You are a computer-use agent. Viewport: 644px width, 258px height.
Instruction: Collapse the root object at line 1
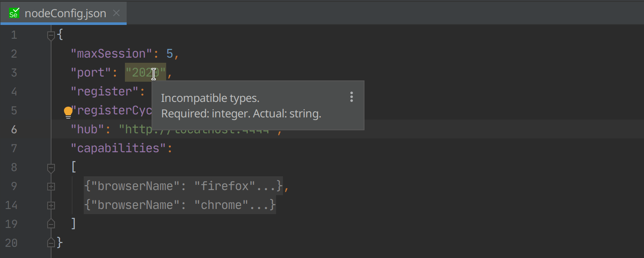(x=51, y=35)
